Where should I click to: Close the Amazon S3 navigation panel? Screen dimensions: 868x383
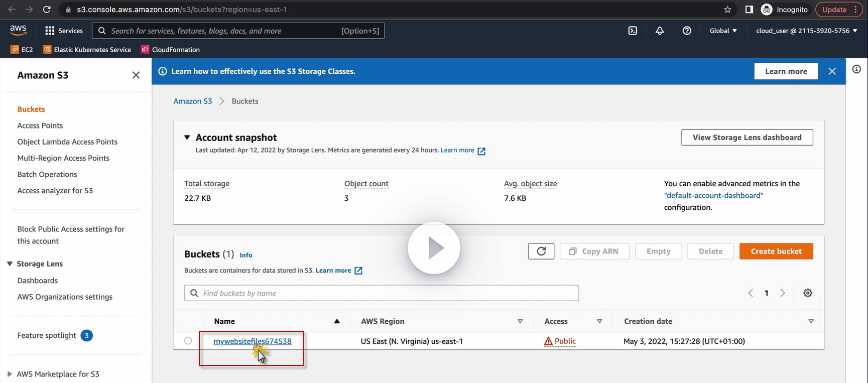(136, 75)
